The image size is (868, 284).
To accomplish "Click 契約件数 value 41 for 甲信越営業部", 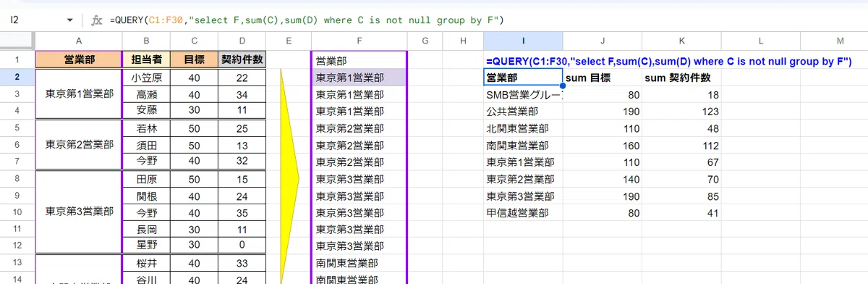I will (x=681, y=212).
